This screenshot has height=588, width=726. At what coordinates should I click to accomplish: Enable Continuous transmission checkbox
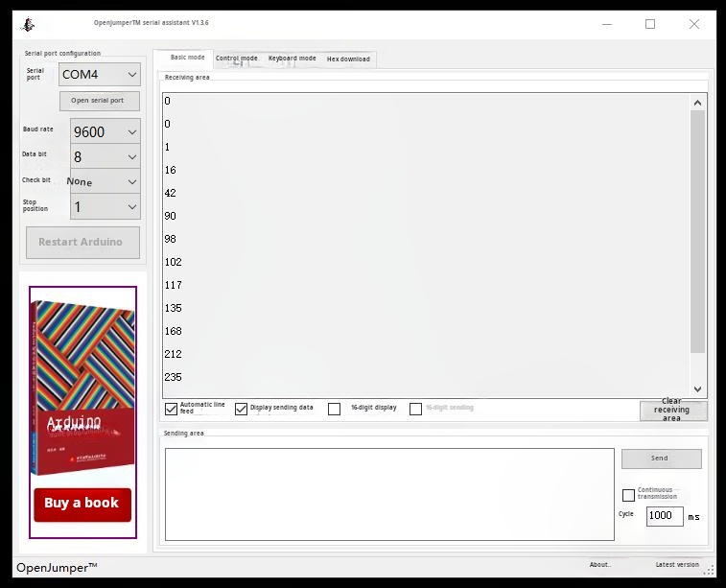628,495
